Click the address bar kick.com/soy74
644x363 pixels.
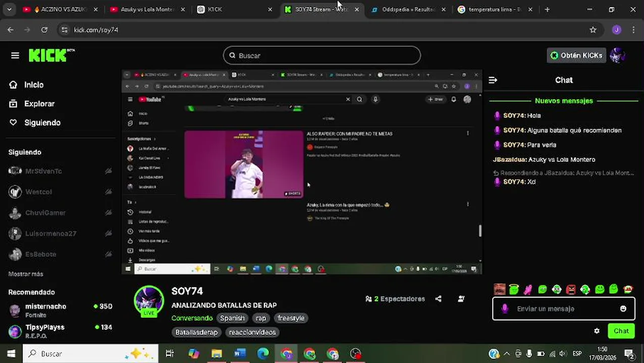96,30
